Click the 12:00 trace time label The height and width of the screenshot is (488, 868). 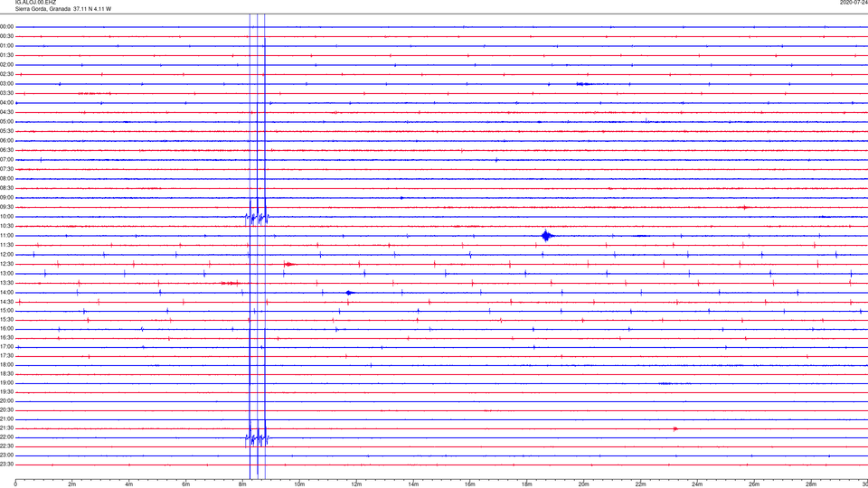[x=7, y=255]
